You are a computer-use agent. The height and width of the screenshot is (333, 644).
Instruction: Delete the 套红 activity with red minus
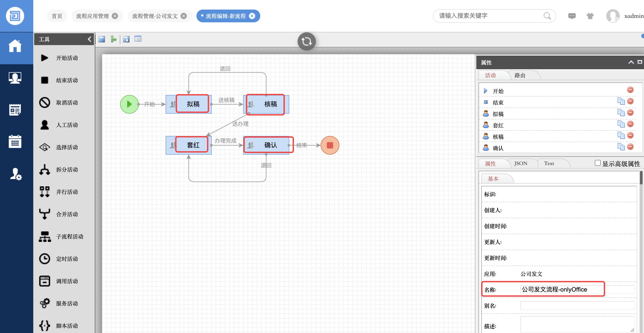point(630,124)
